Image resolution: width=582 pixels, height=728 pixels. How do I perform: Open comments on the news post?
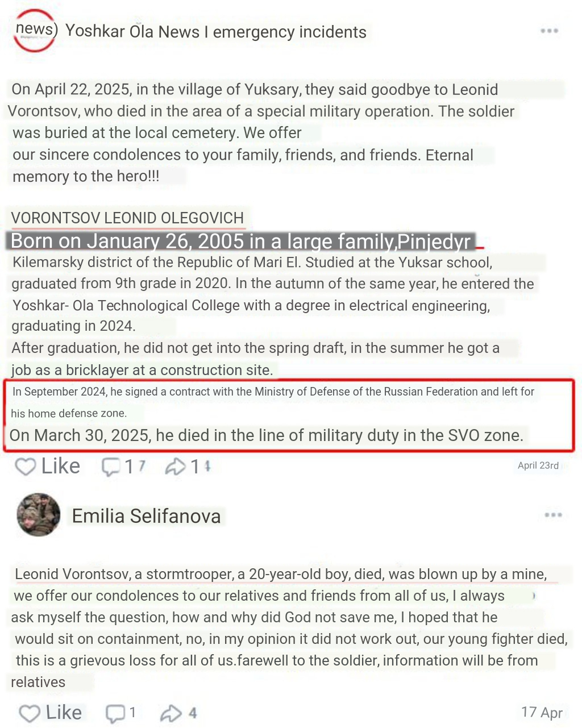111,467
